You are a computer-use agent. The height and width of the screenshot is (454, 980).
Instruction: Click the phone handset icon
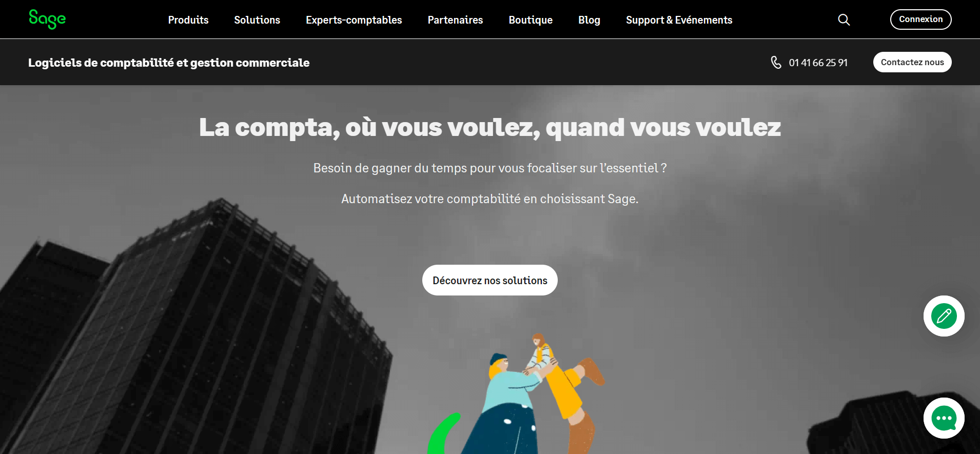[776, 62]
